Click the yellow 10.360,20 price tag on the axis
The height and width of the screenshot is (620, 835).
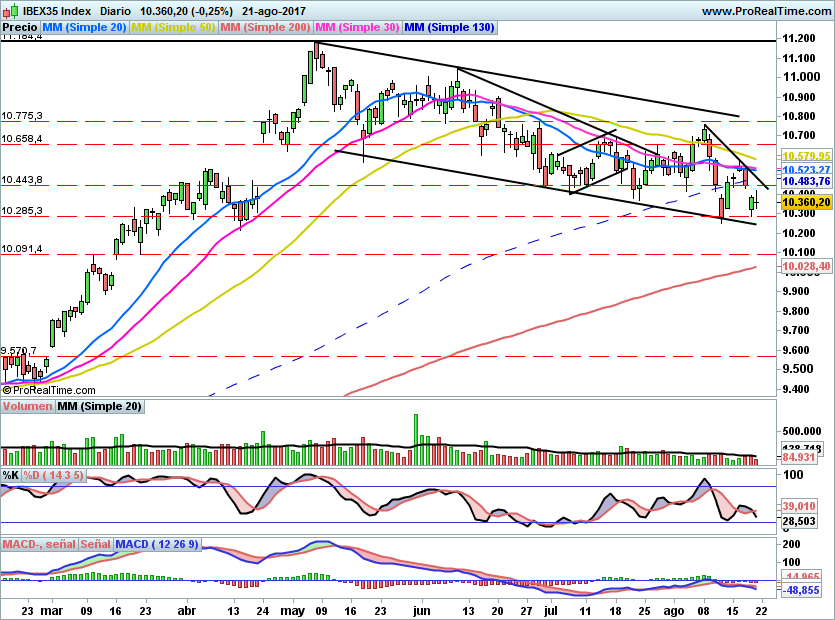point(806,202)
